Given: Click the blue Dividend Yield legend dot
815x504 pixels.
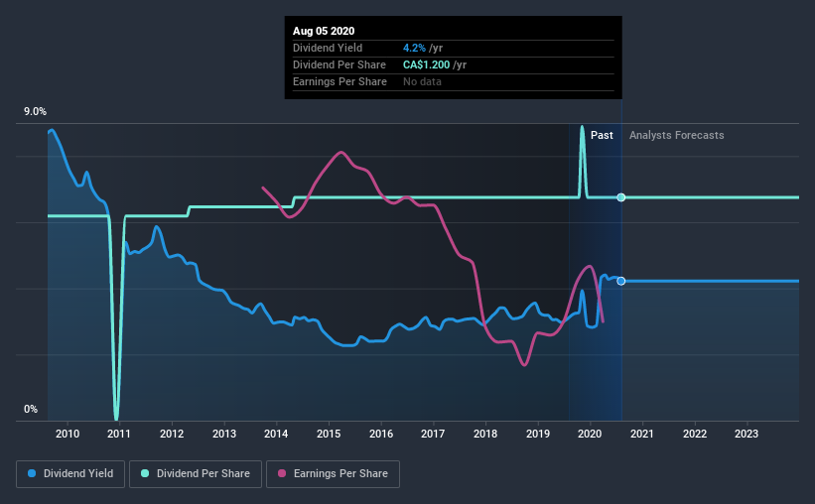Looking at the screenshot, I should point(32,473).
